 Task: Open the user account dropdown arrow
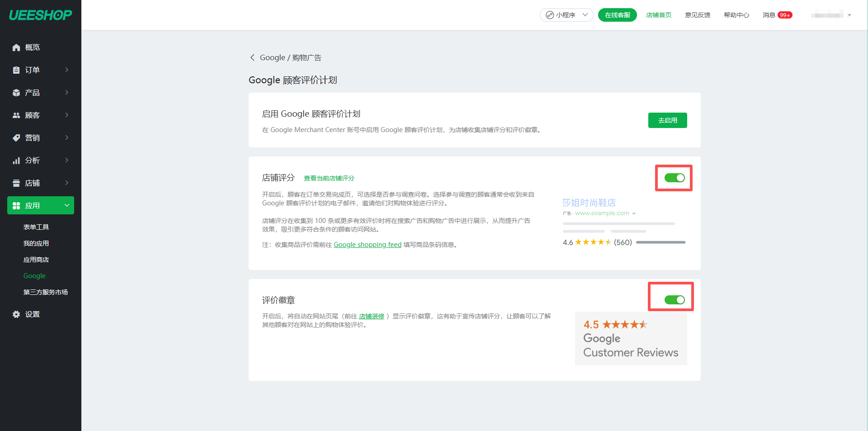(849, 15)
